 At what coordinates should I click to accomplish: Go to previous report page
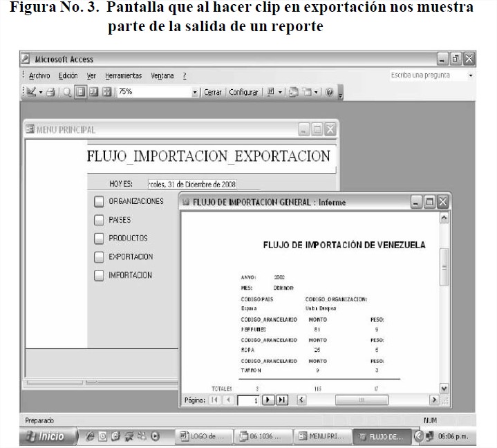tap(228, 400)
